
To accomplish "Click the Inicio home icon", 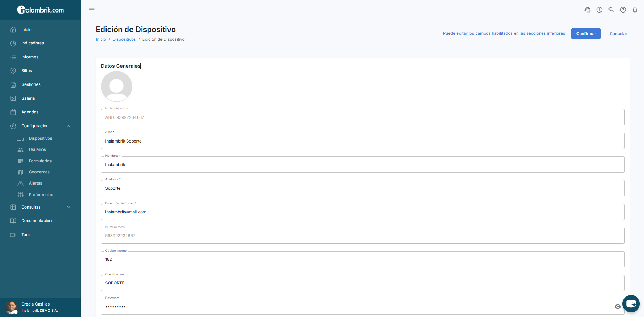I will tap(13, 30).
